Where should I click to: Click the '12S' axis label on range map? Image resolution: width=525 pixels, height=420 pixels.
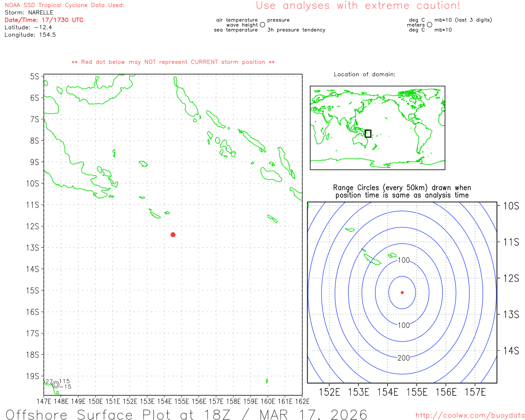coord(511,278)
